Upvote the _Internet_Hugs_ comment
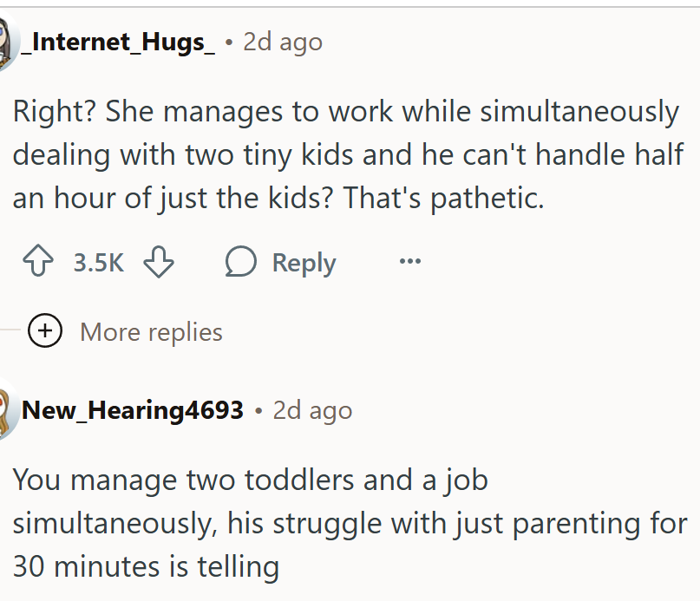The height and width of the screenshot is (601, 700). click(x=38, y=263)
